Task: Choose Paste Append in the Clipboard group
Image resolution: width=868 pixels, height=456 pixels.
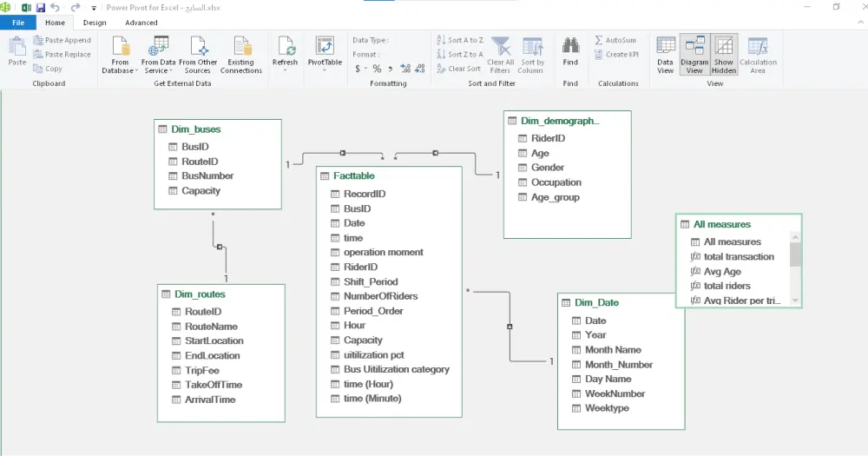Action: point(62,40)
